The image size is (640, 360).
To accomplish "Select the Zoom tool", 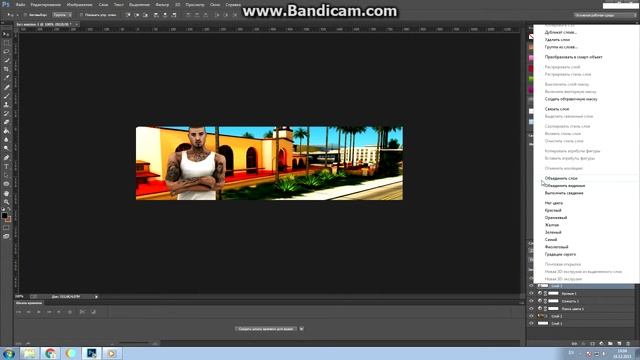I will [x=6, y=202].
